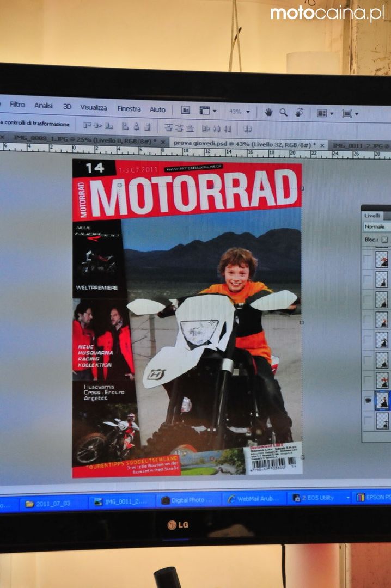The height and width of the screenshot is (588, 391).
Task: Select the Hand tool in the top bar
Action: 268,112
